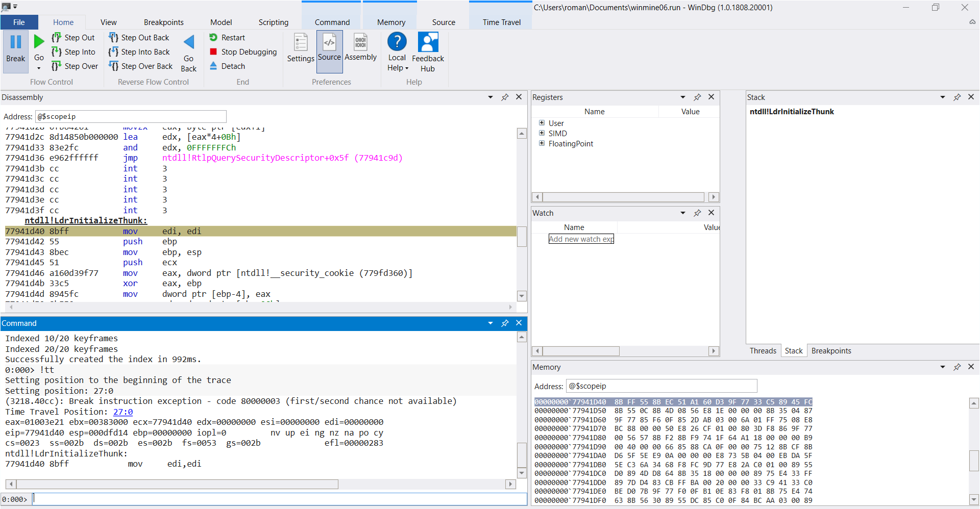Toggle Assembly mode preference
Screen dimensions: 980x509
pyautogui.click(x=360, y=47)
